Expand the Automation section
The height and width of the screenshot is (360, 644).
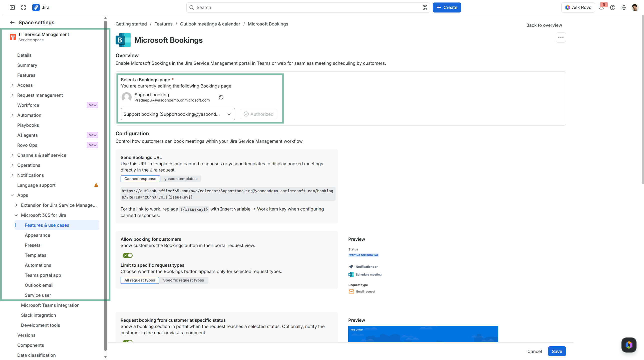(13, 115)
